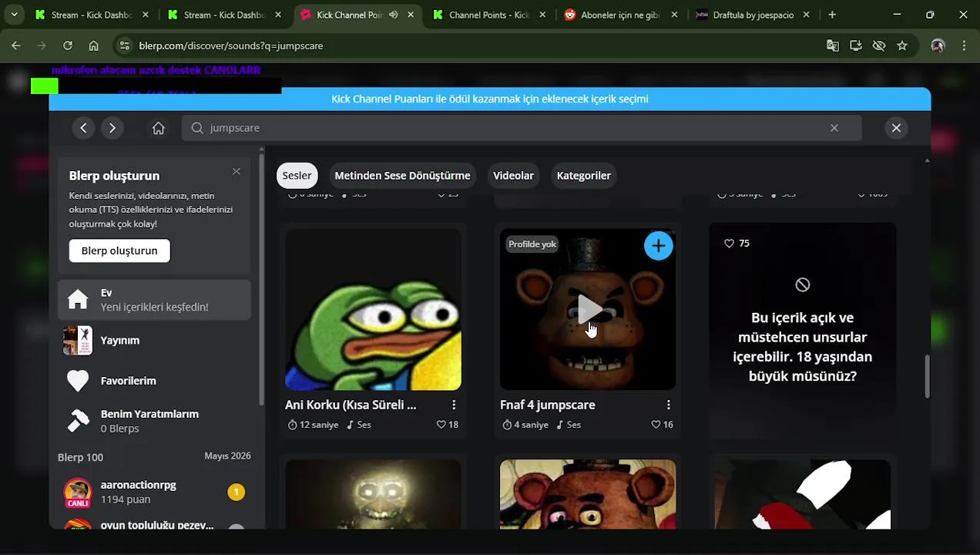Open options menu for Ani Korku sound
The image size is (980, 555).
pos(454,405)
